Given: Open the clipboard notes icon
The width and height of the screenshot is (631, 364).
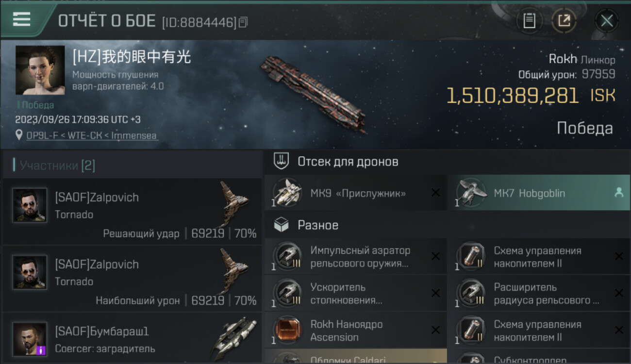Looking at the screenshot, I should tap(529, 21).
